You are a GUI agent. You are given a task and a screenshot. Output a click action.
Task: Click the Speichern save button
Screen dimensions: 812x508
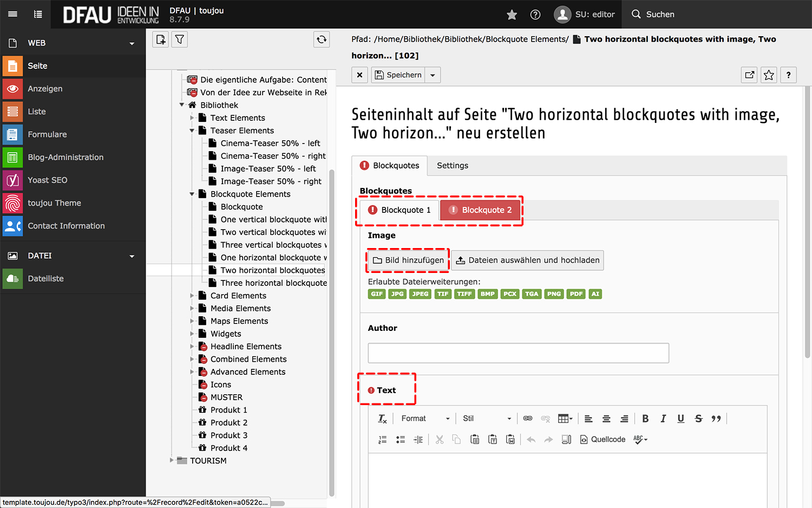(398, 75)
